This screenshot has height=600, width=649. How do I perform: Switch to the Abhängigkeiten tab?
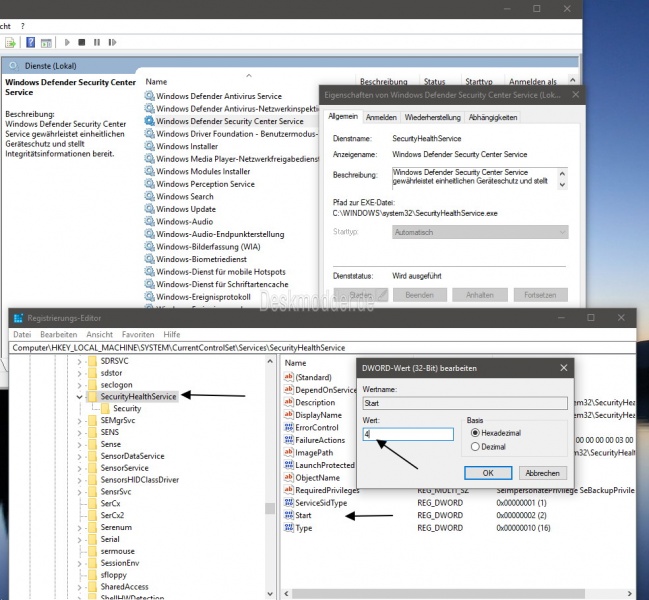pyautogui.click(x=493, y=118)
